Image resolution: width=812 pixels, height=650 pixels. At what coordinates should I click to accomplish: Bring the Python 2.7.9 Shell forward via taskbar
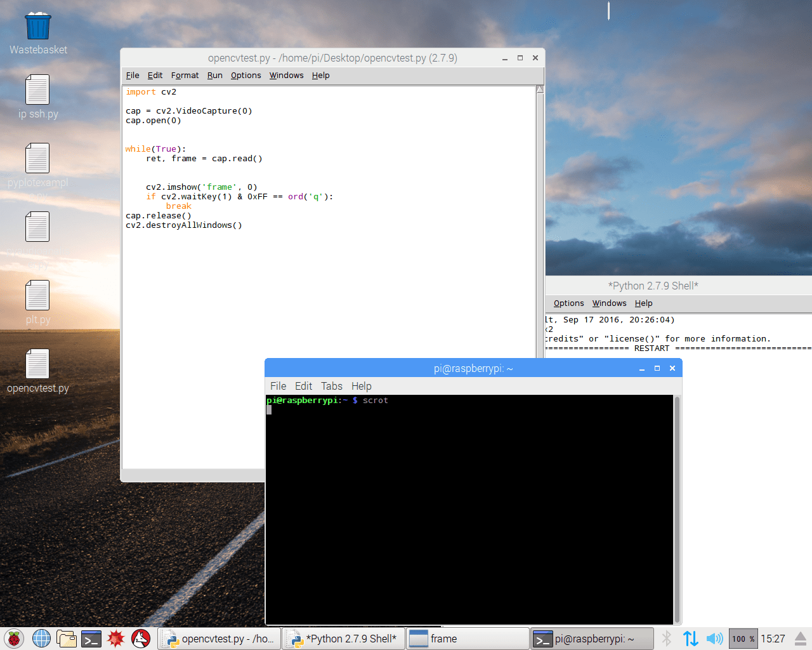tap(343, 638)
